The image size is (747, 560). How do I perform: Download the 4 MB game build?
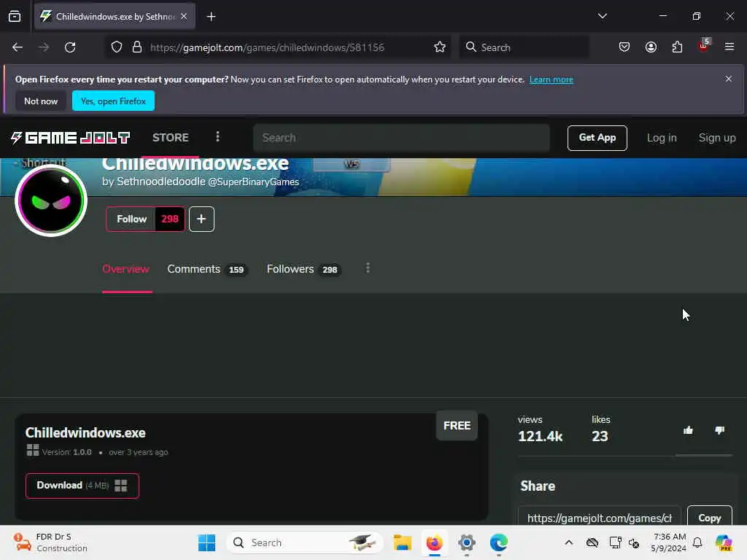pyautogui.click(x=82, y=486)
